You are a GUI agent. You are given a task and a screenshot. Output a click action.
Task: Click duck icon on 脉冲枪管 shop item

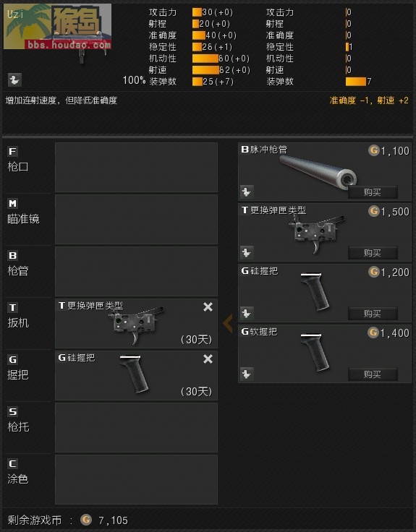[x=247, y=192]
